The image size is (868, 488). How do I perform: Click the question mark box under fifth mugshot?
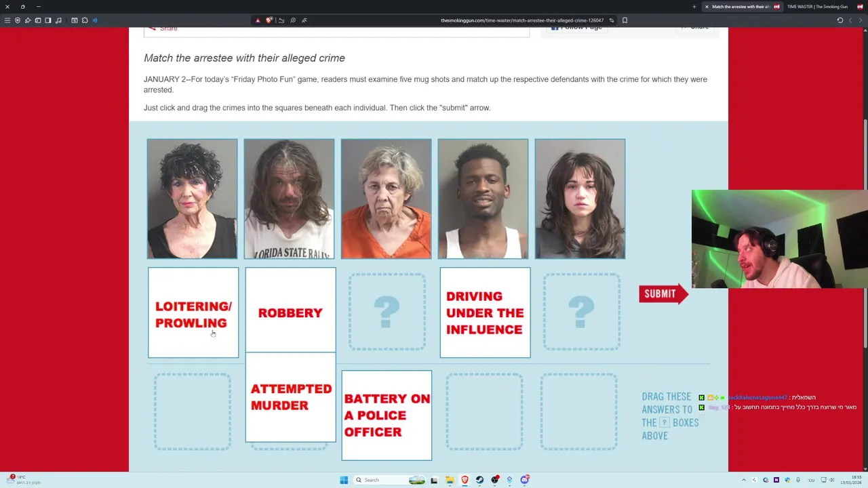pyautogui.click(x=581, y=312)
